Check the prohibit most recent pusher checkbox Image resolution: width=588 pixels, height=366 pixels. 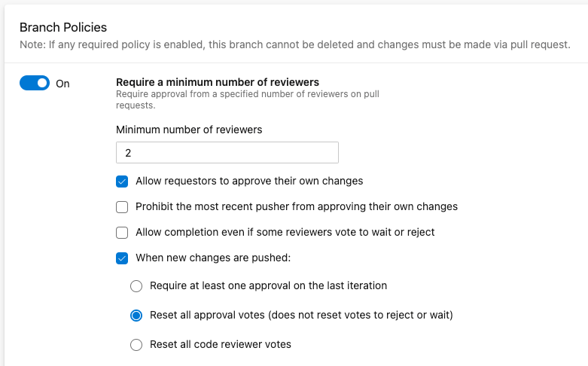(122, 207)
